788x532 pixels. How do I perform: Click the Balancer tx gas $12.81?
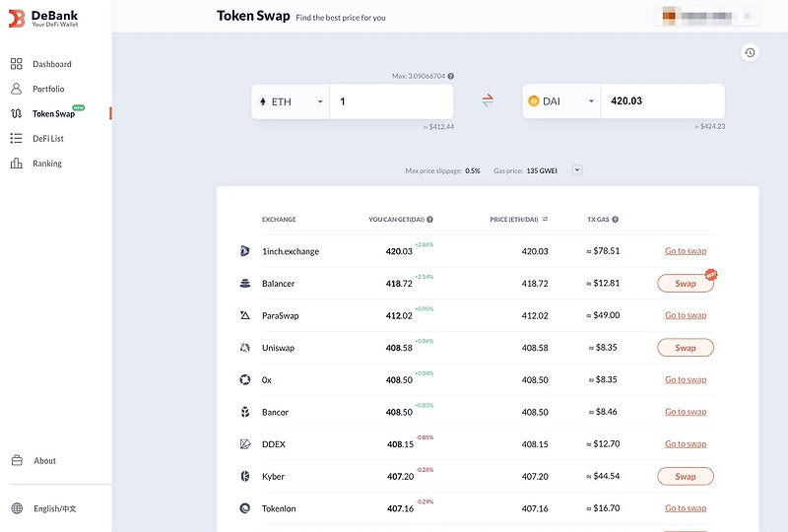603,283
